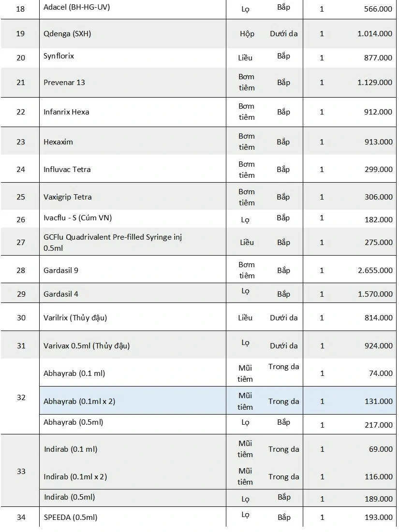The image size is (399, 532).
Task: Click the Ivacflu - S (Cúm VN) cell
Action: coord(77,217)
